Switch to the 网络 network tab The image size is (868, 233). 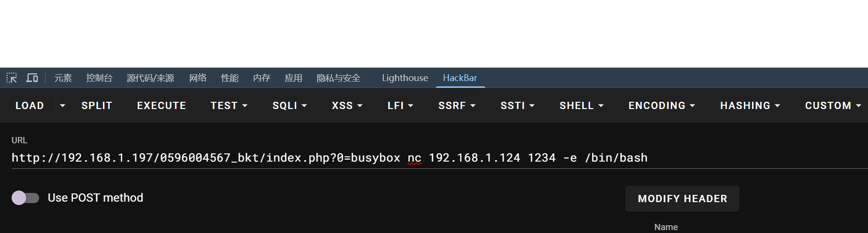(x=198, y=78)
